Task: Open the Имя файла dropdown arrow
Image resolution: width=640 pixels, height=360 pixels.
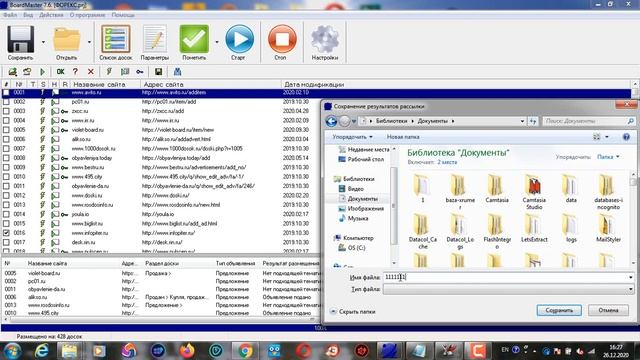Action: click(x=630, y=278)
